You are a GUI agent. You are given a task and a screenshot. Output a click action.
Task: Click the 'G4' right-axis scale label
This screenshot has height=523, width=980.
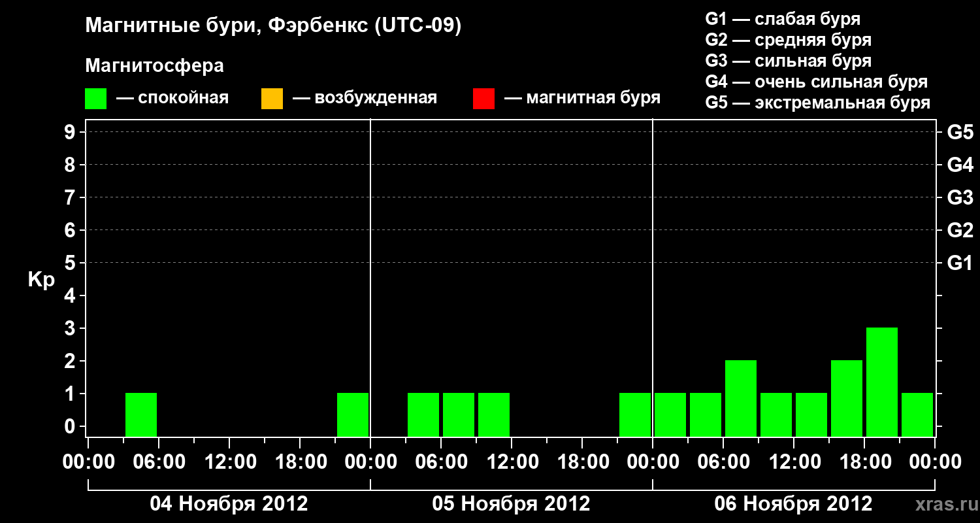(960, 165)
